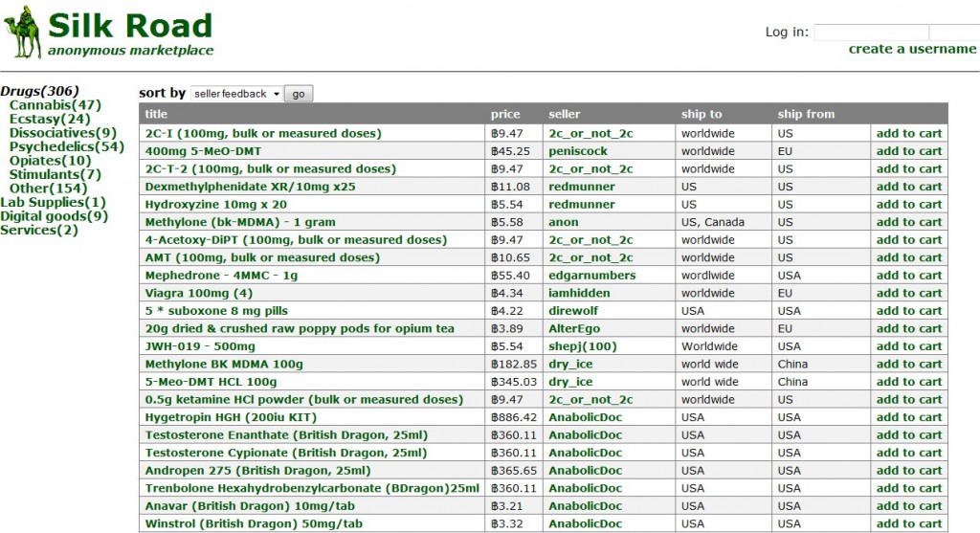
Task: Click the camel logo icon
Action: pyautogui.click(x=23, y=32)
